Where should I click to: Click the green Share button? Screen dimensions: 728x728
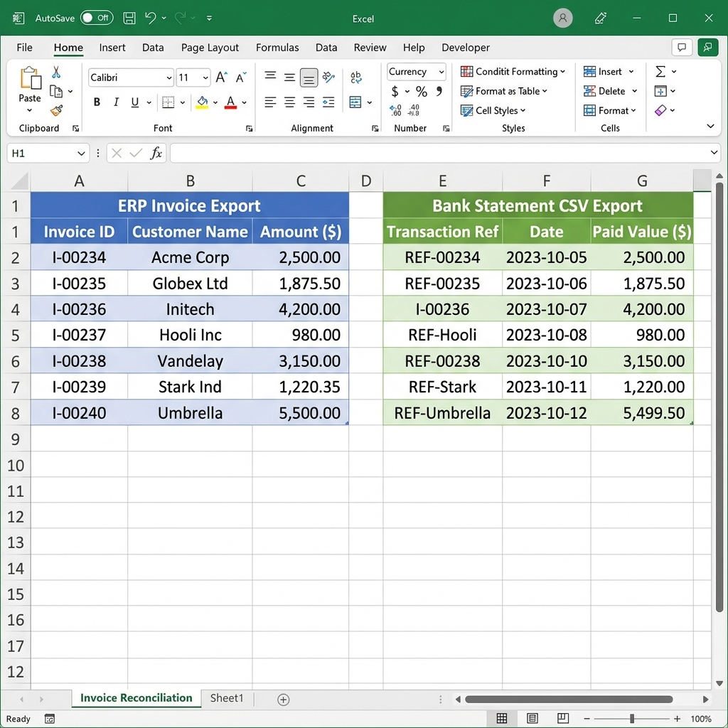(x=707, y=48)
